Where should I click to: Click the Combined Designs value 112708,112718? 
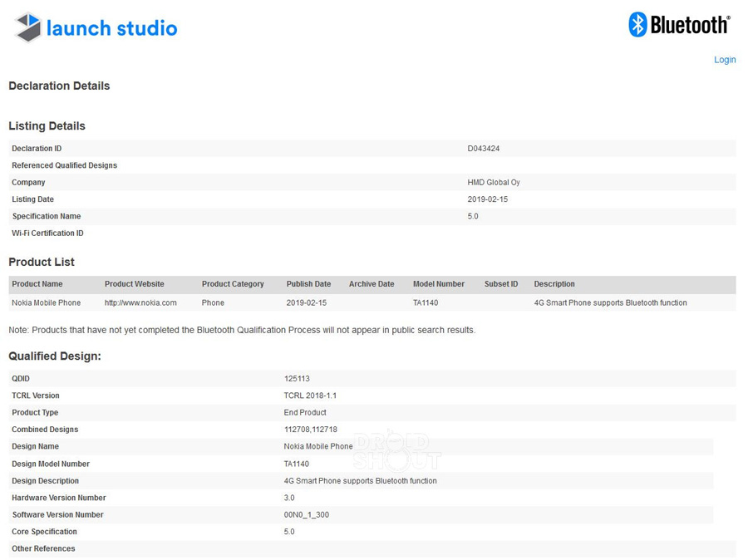coord(311,430)
